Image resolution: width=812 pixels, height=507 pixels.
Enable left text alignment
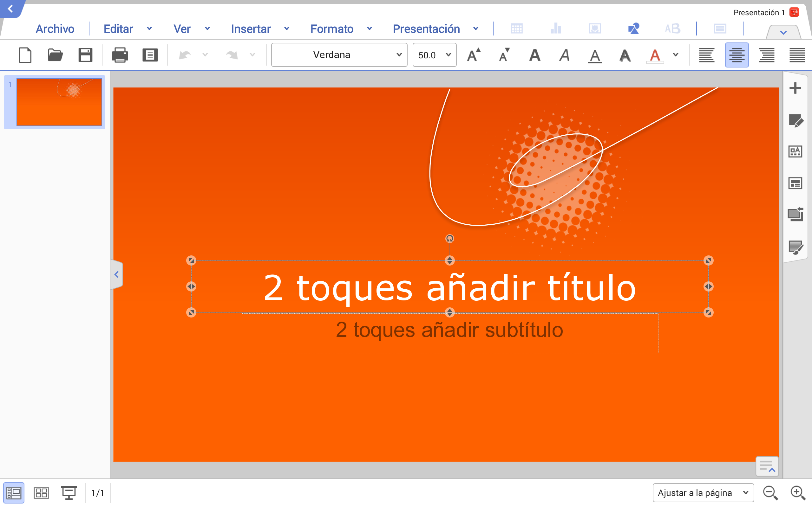click(x=706, y=55)
